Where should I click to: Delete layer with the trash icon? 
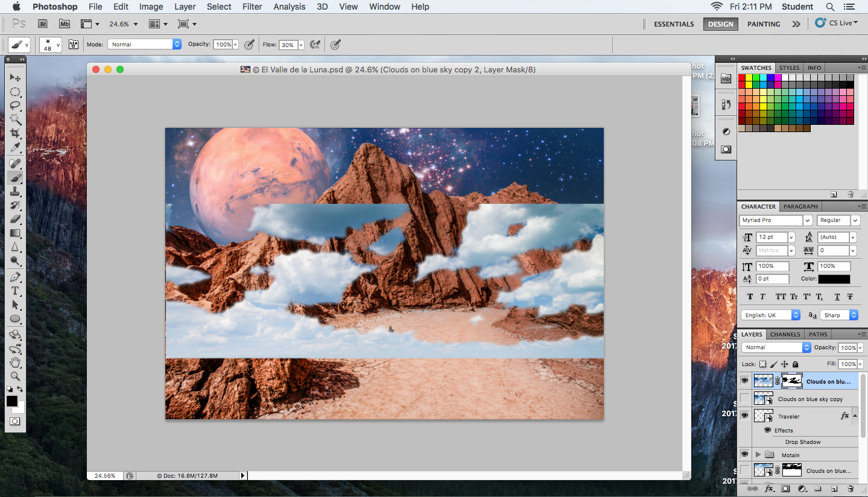pos(851,489)
